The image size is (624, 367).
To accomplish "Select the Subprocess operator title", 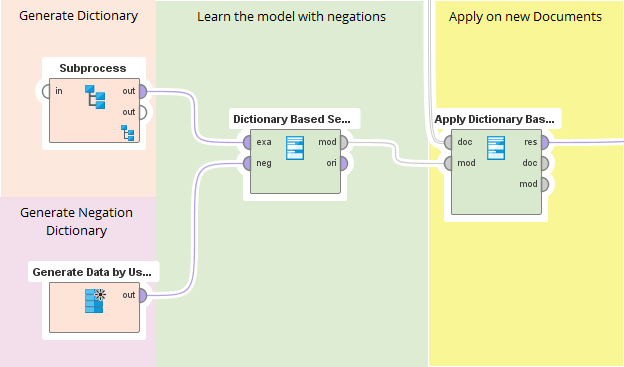I will tap(93, 68).
